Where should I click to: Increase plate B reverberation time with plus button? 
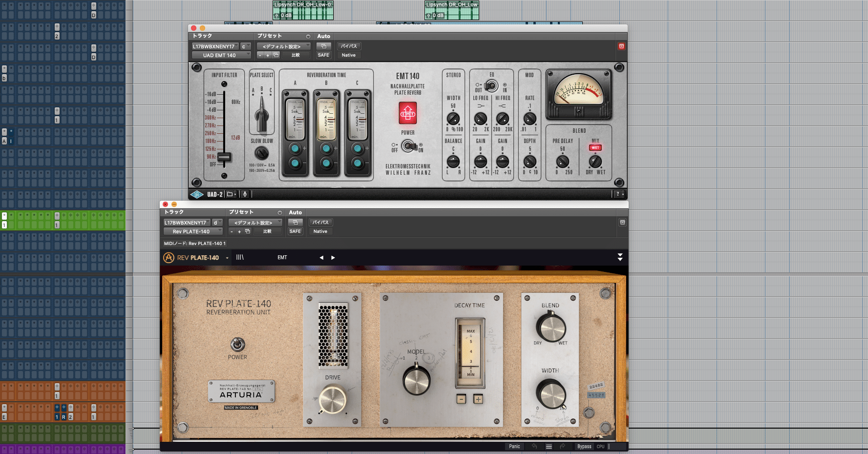pos(326,148)
